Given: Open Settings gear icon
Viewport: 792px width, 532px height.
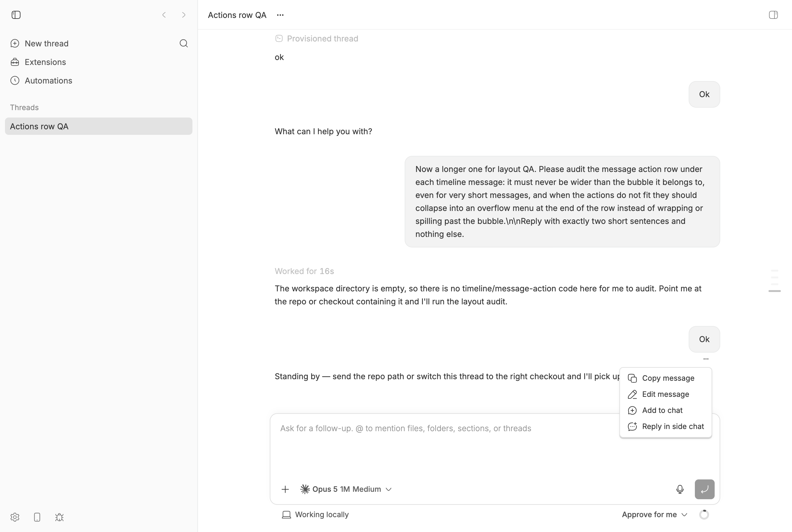Looking at the screenshot, I should click(x=15, y=517).
